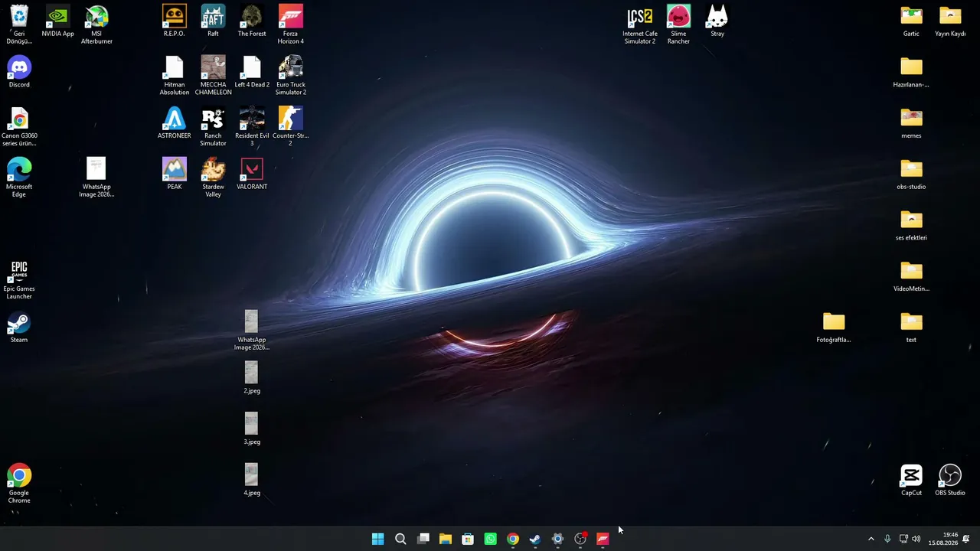Select the Google Chrome desktop shortcut
Image resolution: width=980 pixels, height=551 pixels.
click(19, 484)
